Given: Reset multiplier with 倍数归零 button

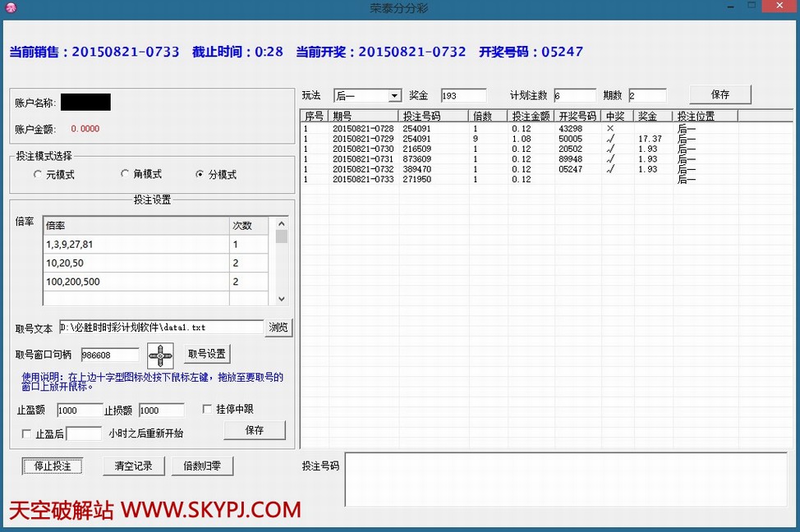Looking at the screenshot, I should tap(202, 466).
